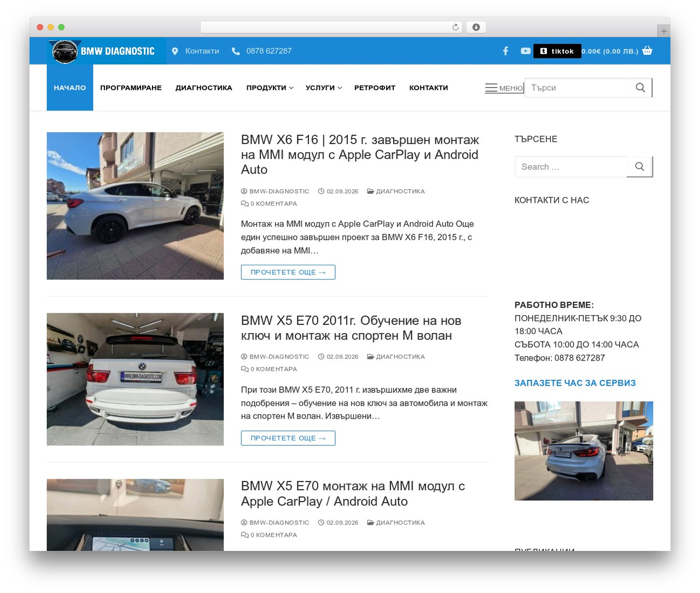Click date 02.09.2026 on X5 key post
Viewport: 700px width, 593px height.
[342, 357]
